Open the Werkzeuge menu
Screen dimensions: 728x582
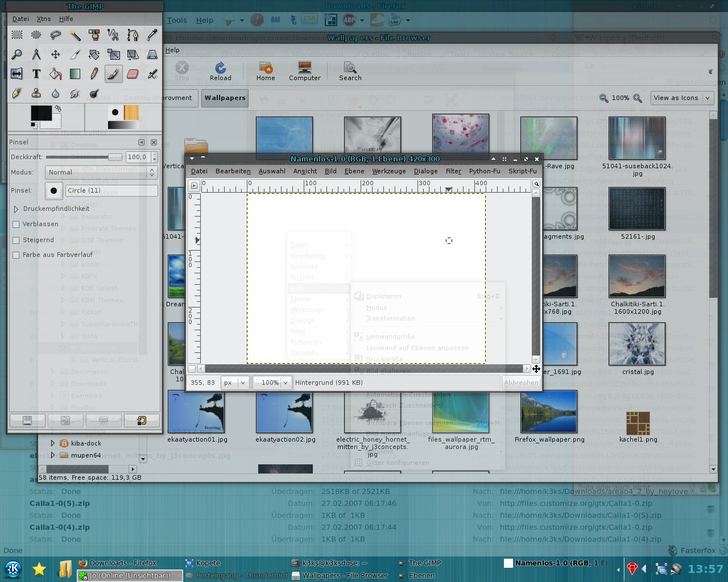(389, 171)
